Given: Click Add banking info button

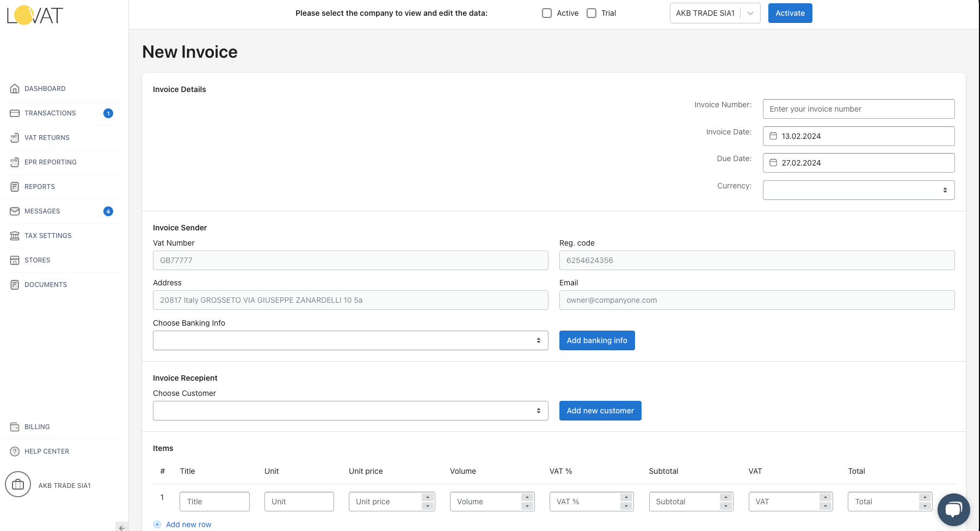Looking at the screenshot, I should click(597, 340).
